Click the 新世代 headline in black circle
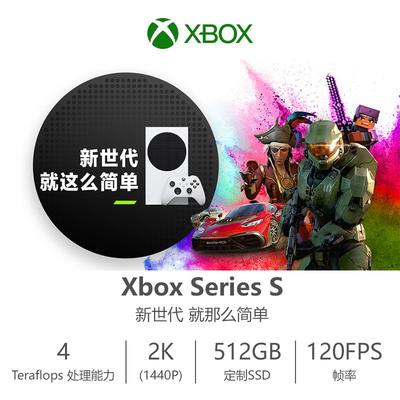Image resolution: width=400 pixels, height=400 pixels. pyautogui.click(x=109, y=158)
